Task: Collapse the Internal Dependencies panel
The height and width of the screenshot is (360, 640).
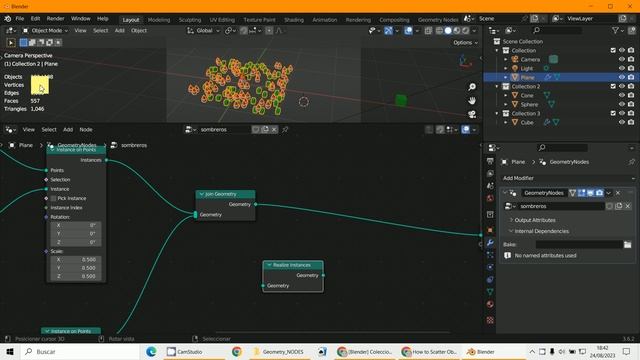Action: [541, 231]
